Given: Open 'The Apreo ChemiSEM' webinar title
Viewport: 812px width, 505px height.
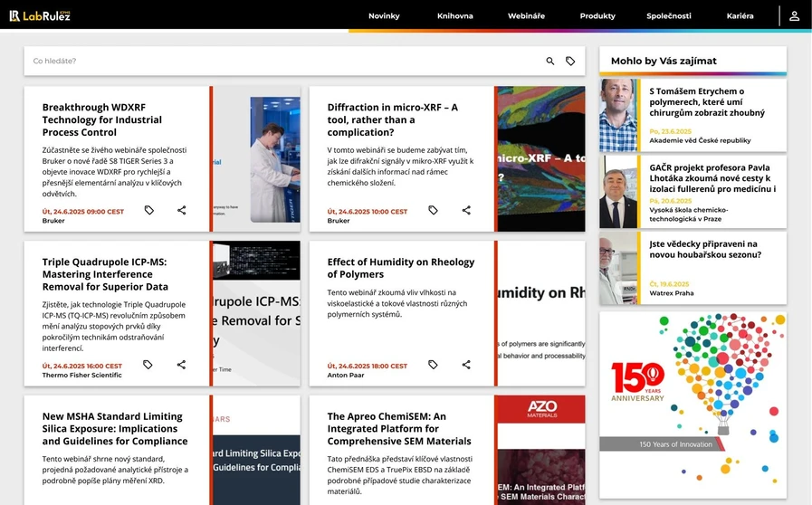Looking at the screenshot, I should [x=399, y=428].
